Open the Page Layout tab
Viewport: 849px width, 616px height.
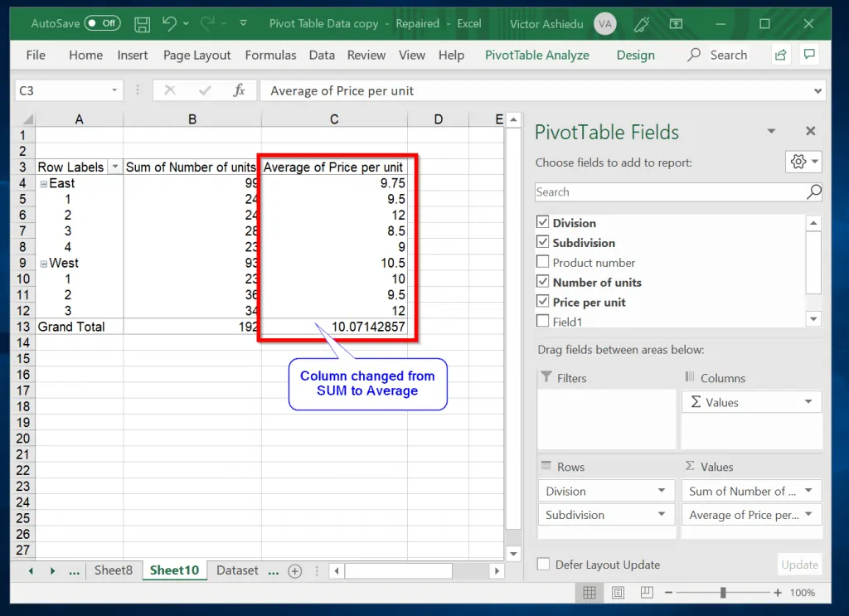click(x=197, y=56)
